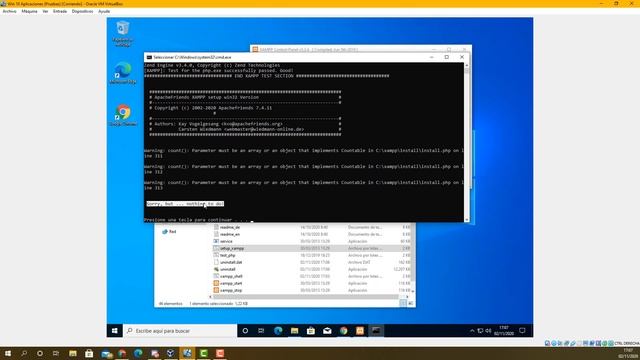The image size is (640, 360).
Task: Open the guest clock showing 17:07
Action: (x=504, y=331)
